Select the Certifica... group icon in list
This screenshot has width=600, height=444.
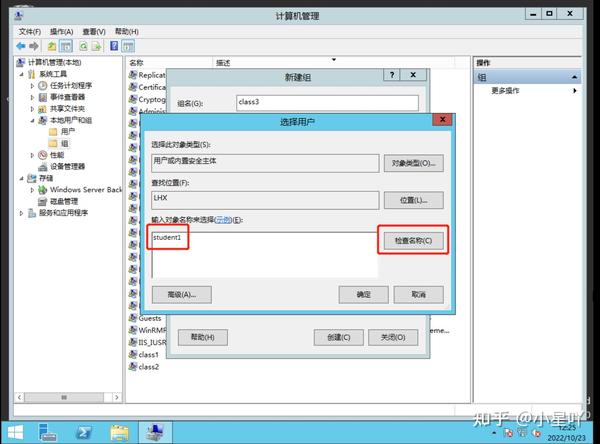[133, 87]
